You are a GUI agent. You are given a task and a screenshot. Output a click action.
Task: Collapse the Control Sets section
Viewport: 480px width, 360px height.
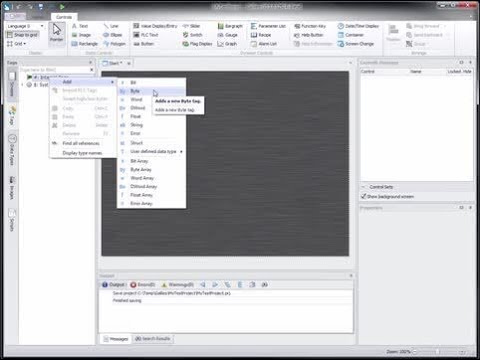tap(364, 187)
